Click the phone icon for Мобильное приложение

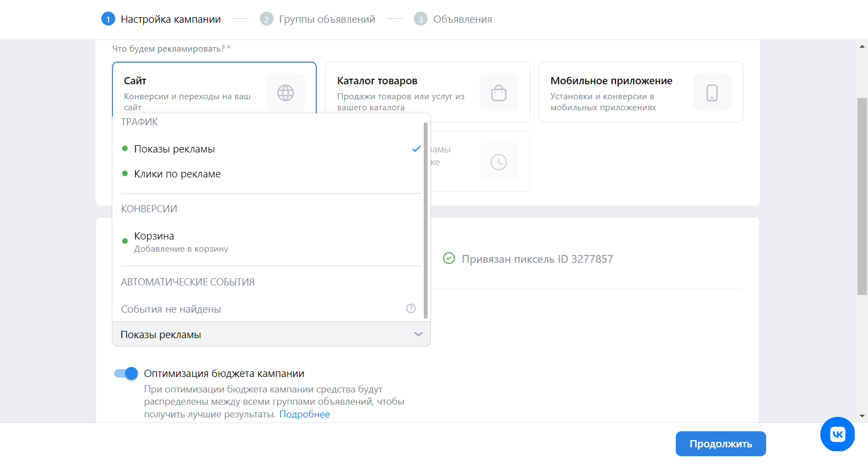[712, 93]
